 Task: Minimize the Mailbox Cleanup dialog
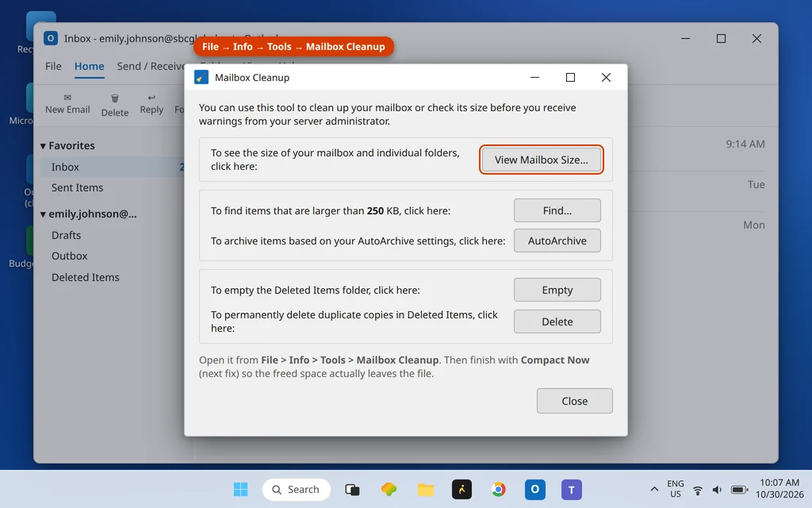click(x=535, y=77)
